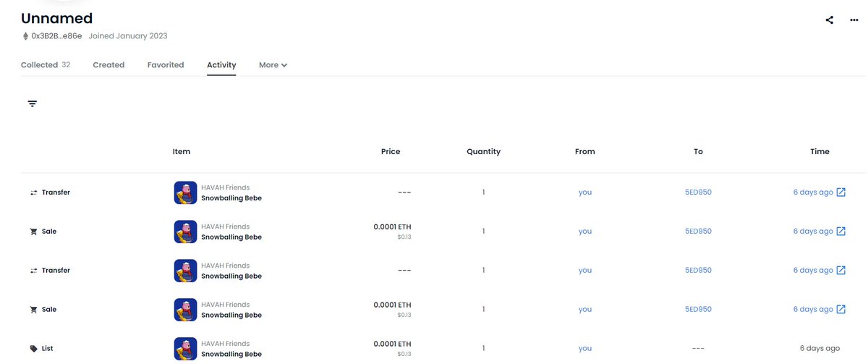Open recipient 5ED950 in second Transfer row
868x364 pixels.
click(698, 271)
